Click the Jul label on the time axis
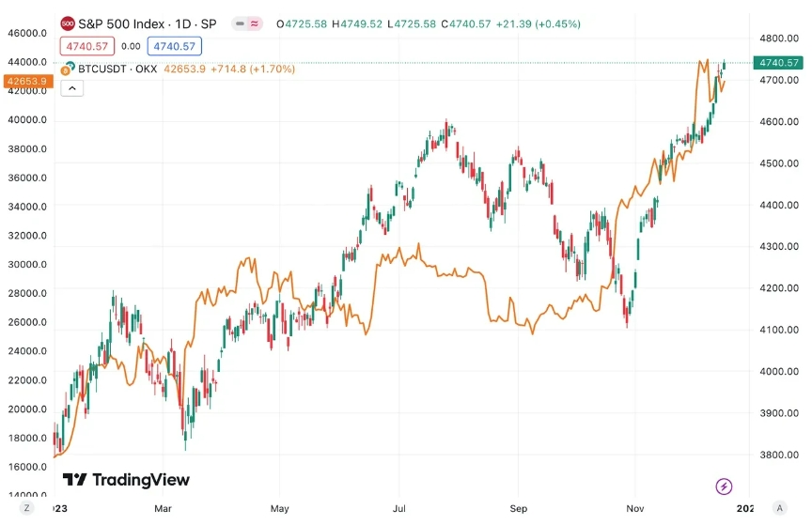 point(399,508)
